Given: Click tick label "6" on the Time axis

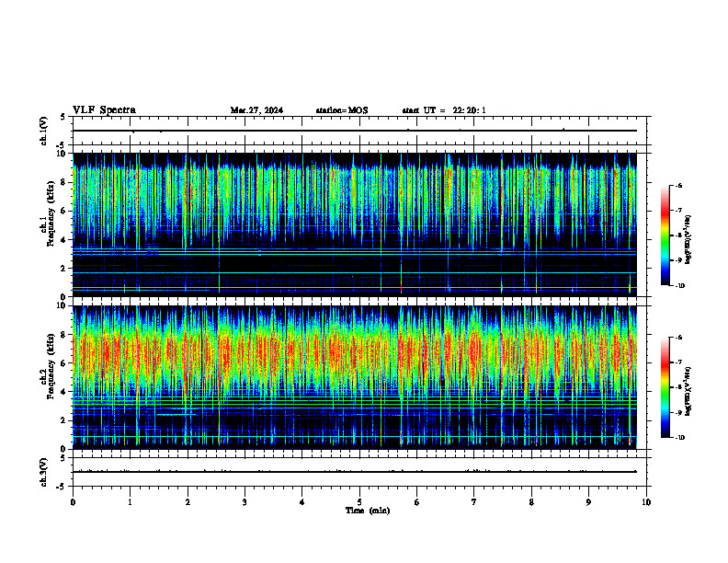Looking at the screenshot, I should click(417, 502).
